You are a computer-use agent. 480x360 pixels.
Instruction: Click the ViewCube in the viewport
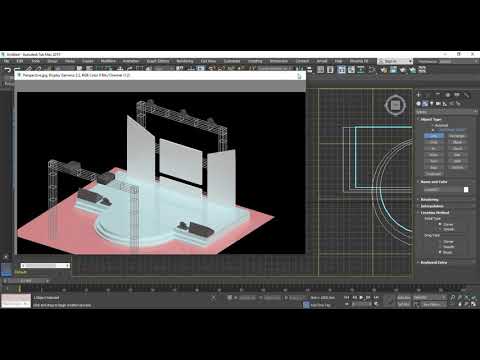point(395,105)
